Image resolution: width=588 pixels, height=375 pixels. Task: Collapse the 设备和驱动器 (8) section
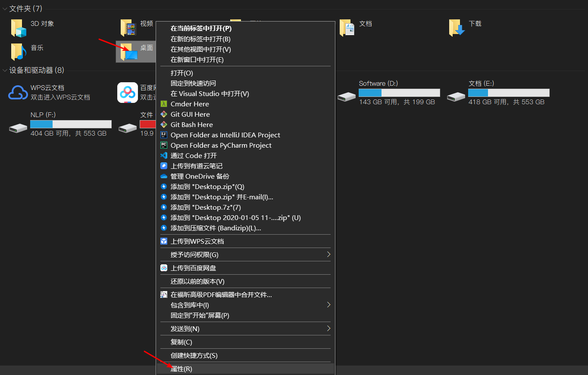5,70
